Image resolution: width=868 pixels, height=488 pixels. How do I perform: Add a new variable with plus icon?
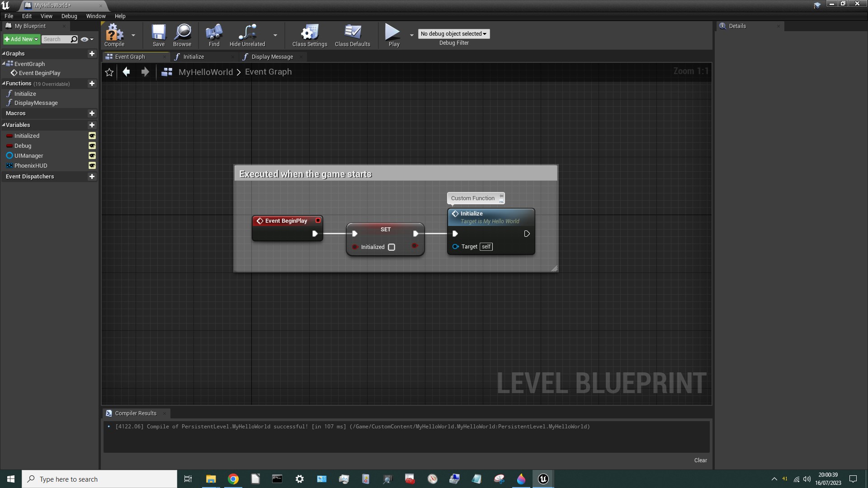point(92,125)
